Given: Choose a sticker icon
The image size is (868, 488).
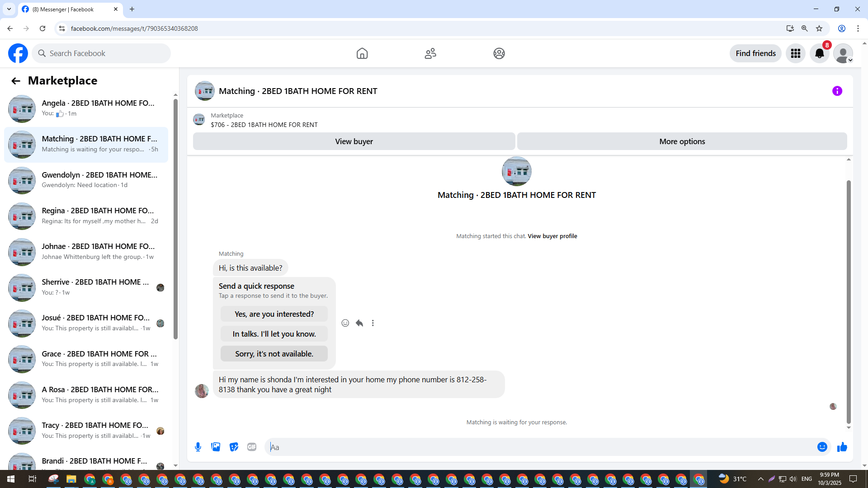Looking at the screenshot, I should (234, 447).
